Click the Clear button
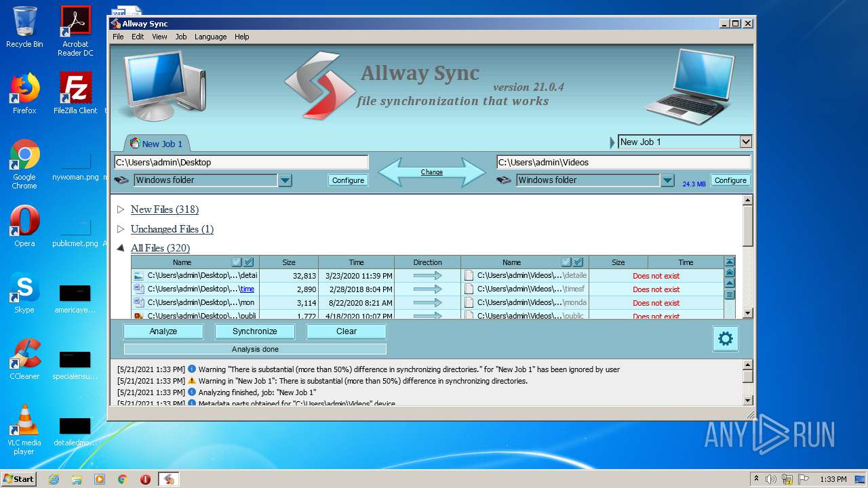 [x=347, y=331]
